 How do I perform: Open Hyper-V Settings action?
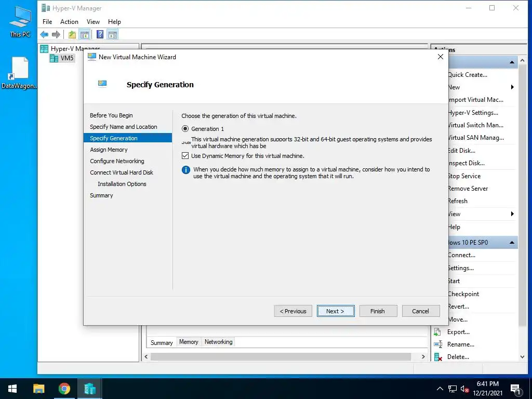[473, 113]
